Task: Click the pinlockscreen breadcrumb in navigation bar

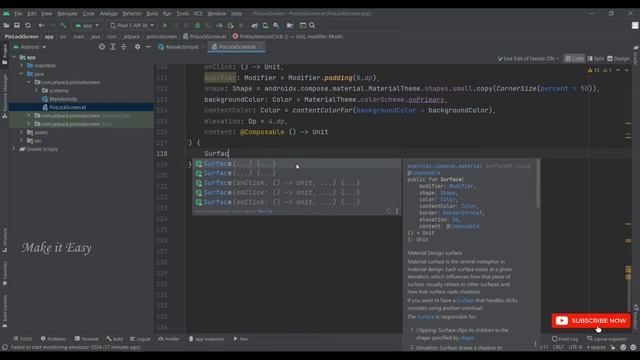Action: pos(162,36)
